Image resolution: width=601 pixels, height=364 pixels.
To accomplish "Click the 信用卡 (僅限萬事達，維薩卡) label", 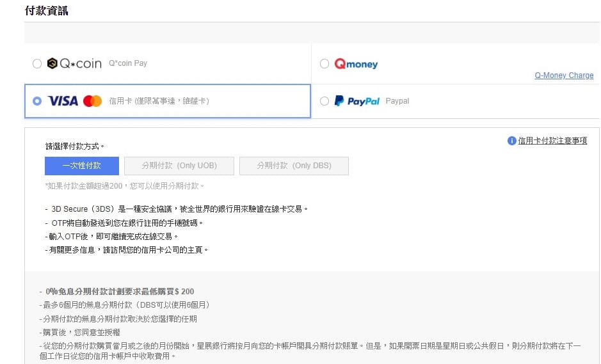I will click(x=159, y=101).
